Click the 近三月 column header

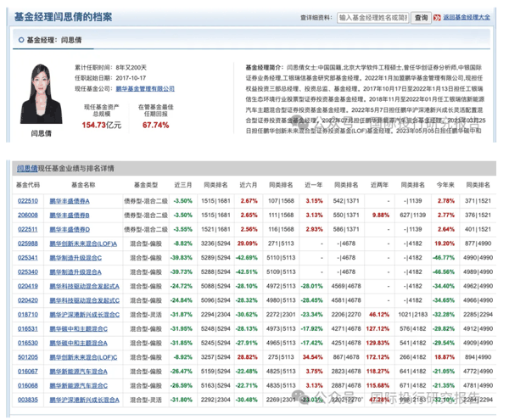pos(183,185)
